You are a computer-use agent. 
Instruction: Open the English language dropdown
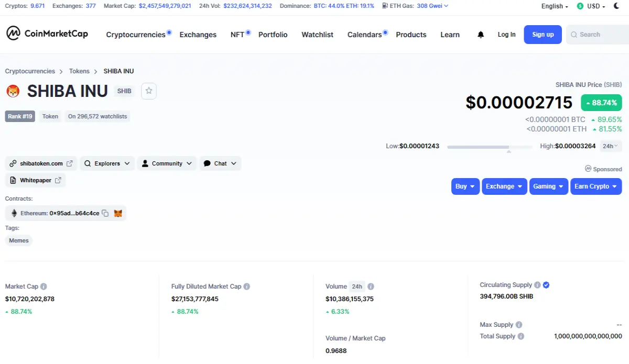coord(555,6)
